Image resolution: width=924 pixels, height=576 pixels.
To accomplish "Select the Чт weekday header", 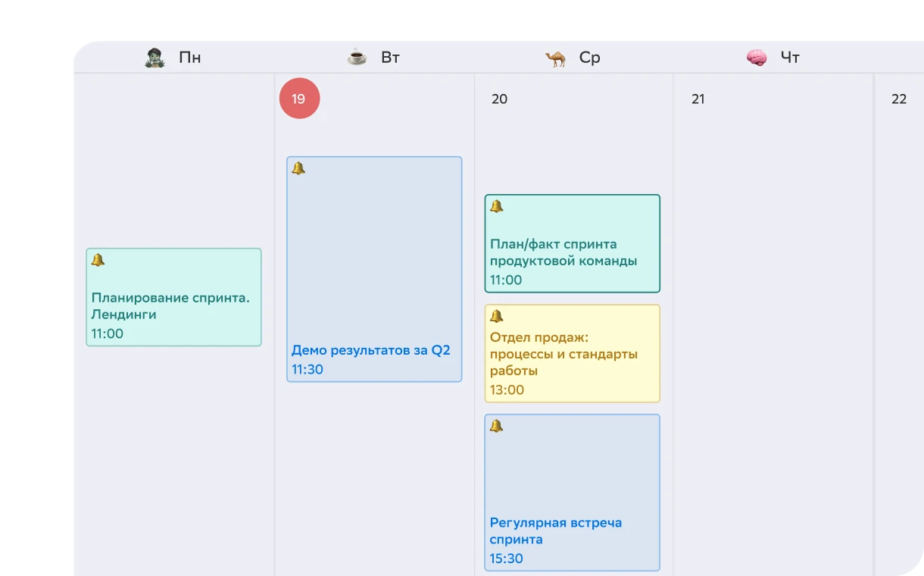I will click(x=790, y=58).
